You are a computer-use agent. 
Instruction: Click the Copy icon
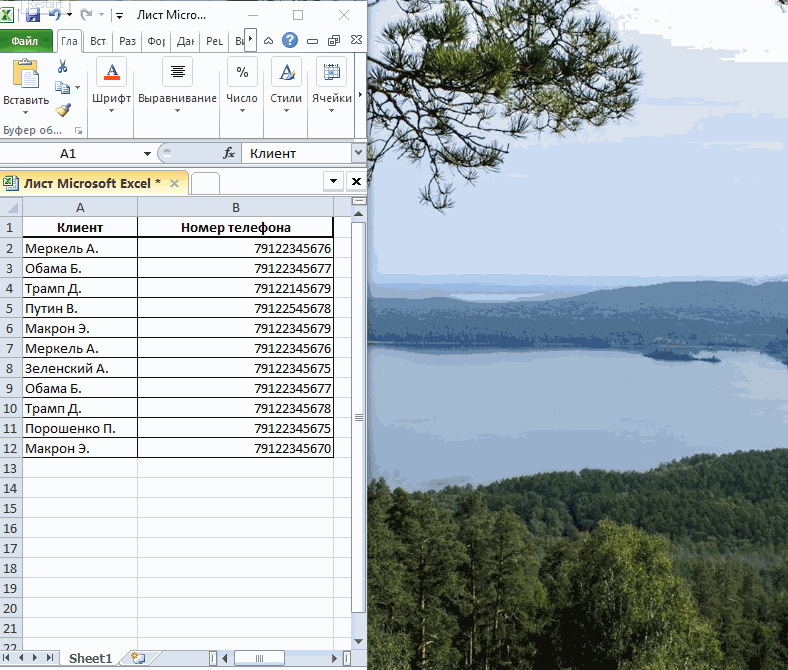click(x=62, y=87)
